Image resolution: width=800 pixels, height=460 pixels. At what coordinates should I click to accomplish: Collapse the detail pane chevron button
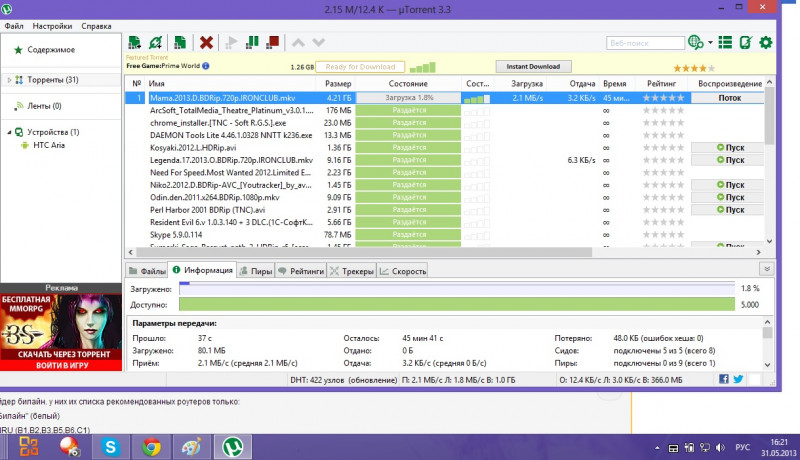coord(766,269)
